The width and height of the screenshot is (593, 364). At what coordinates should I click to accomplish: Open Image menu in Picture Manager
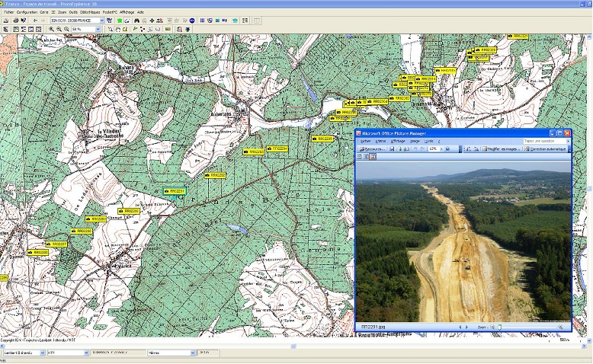point(415,142)
